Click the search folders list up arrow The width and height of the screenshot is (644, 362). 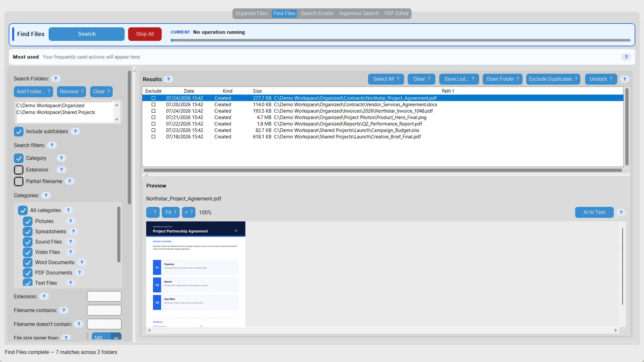coord(117,105)
